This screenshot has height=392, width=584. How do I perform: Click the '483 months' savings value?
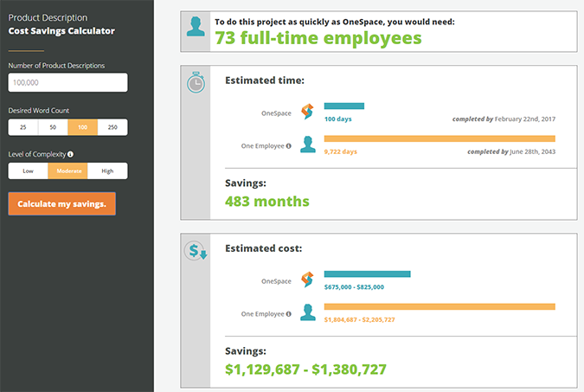(267, 202)
